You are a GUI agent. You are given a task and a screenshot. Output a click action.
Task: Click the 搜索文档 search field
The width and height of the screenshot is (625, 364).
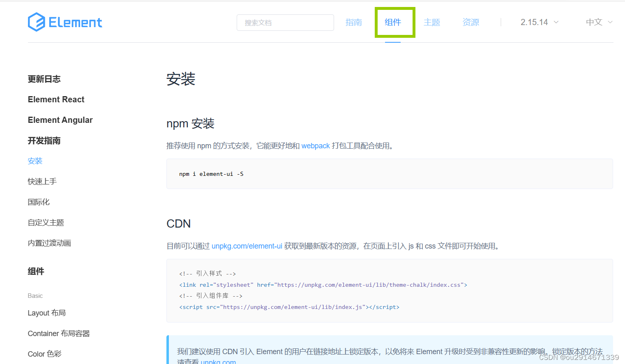tap(285, 23)
